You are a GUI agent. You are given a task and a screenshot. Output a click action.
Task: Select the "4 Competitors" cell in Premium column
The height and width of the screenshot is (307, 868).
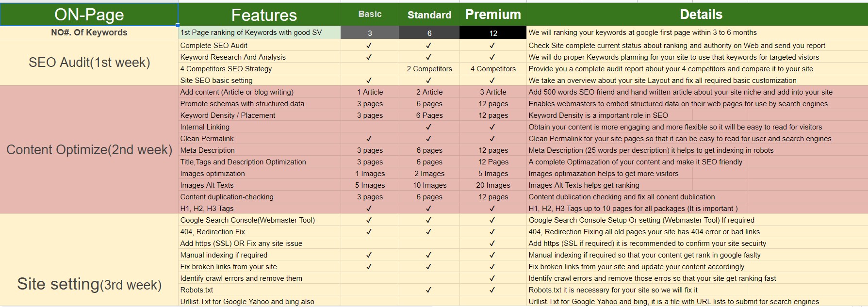tap(493, 69)
